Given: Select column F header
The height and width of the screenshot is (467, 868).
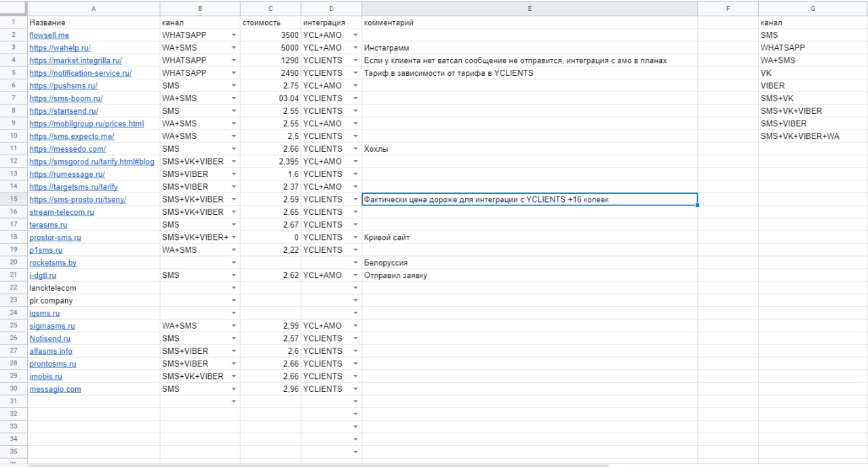Looking at the screenshot, I should pos(728,8).
